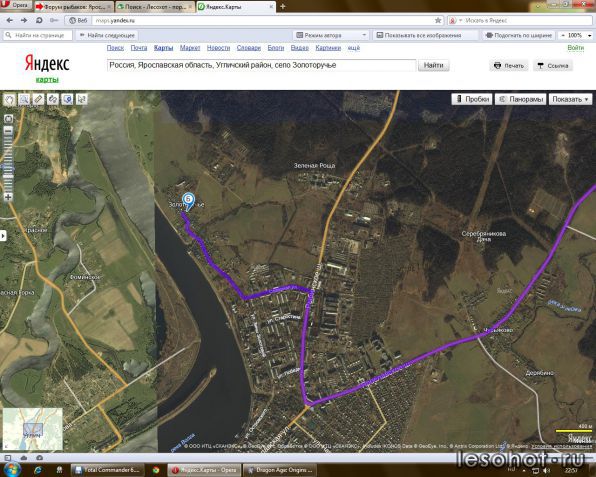Image resolution: width=596 pixels, height=477 pixels.
Task: Click the Найти на странице find field
Action: (x=38, y=35)
